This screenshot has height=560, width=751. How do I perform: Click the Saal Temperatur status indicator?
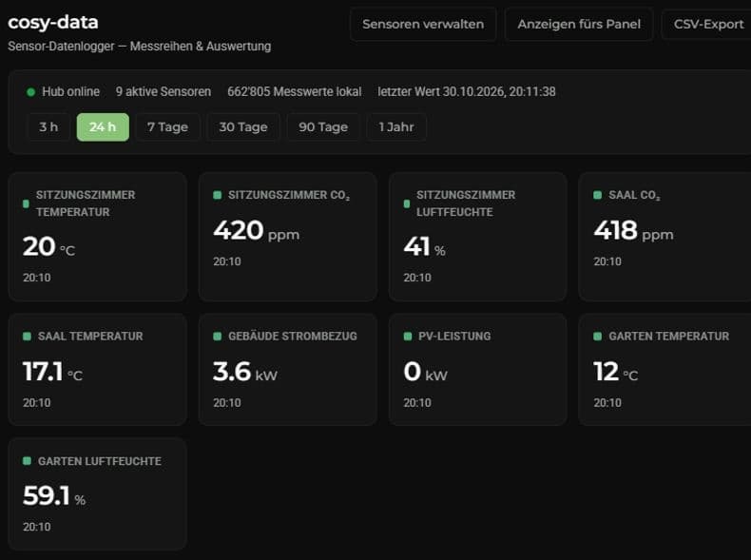(x=27, y=337)
